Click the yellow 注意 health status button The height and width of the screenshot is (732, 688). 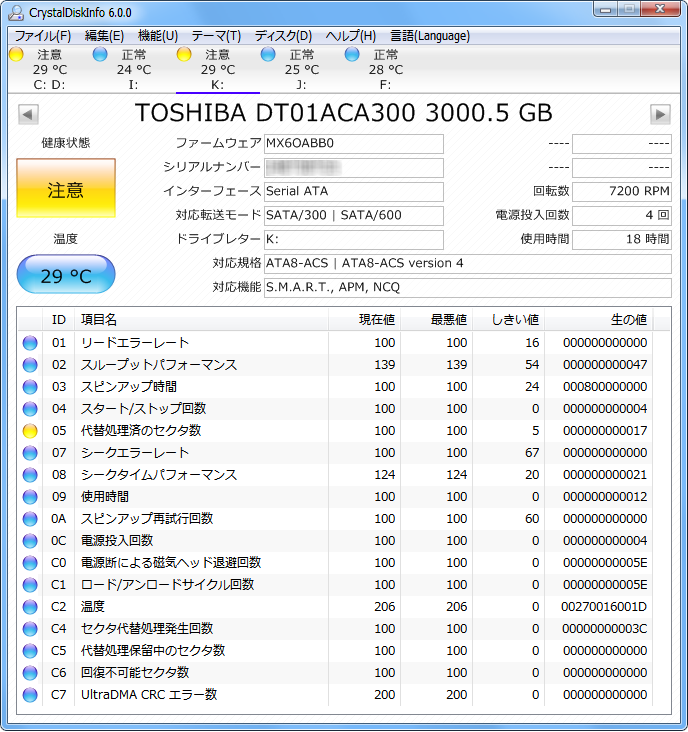click(66, 189)
